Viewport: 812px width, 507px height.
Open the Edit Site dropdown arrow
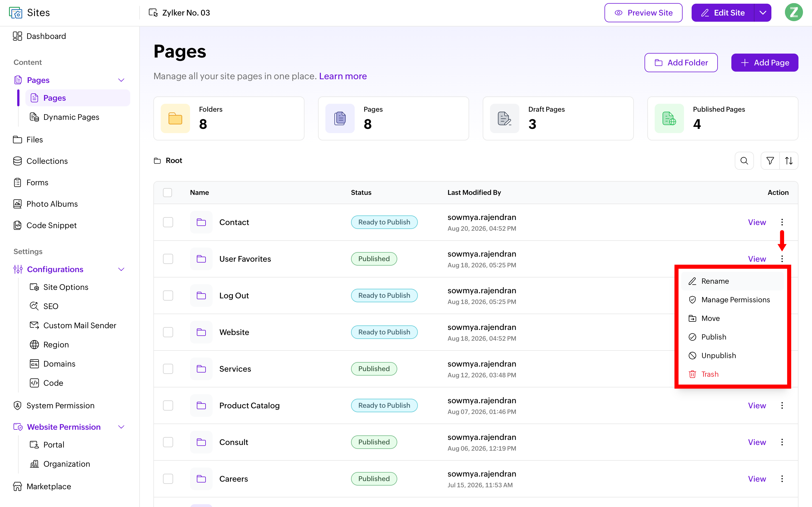pyautogui.click(x=763, y=13)
